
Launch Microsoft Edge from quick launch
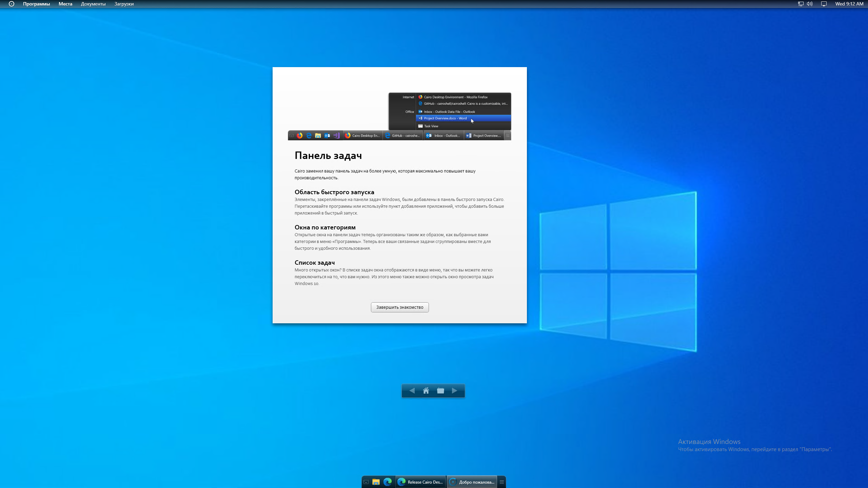pos(387,482)
